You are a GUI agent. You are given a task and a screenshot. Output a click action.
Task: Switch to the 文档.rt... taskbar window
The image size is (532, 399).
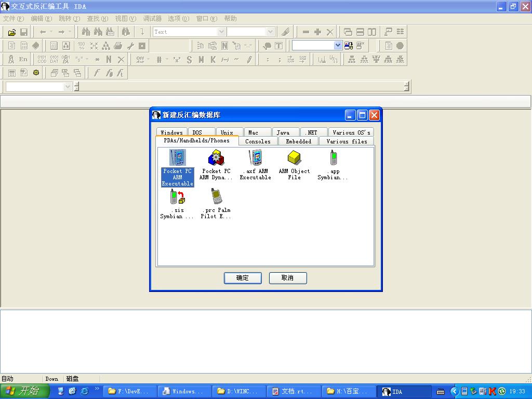(294, 391)
